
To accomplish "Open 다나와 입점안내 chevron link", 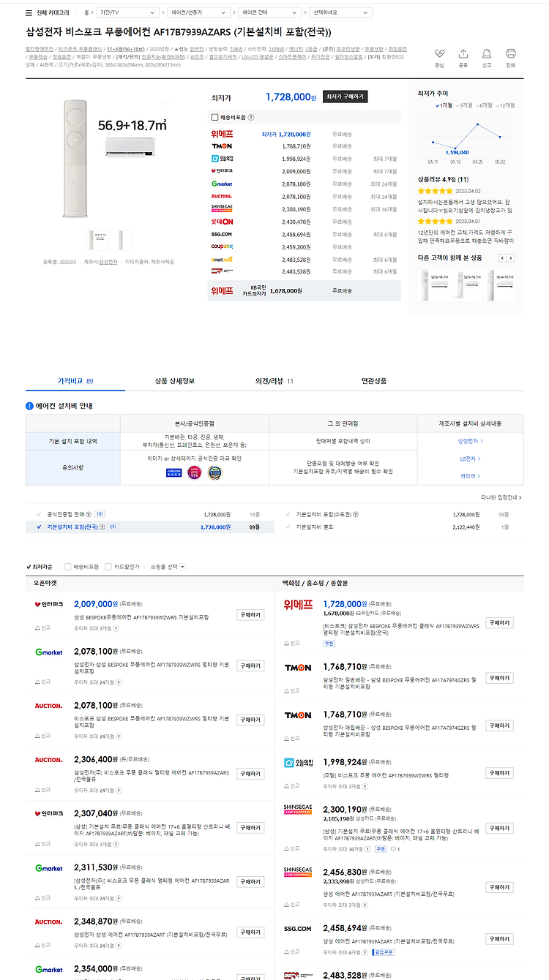I will point(501,497).
